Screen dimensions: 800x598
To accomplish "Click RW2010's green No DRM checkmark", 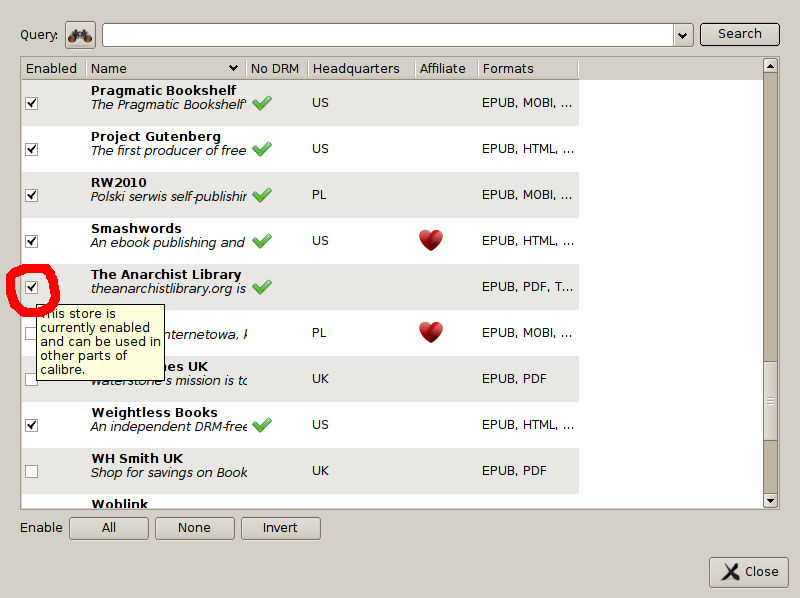I will point(262,195).
